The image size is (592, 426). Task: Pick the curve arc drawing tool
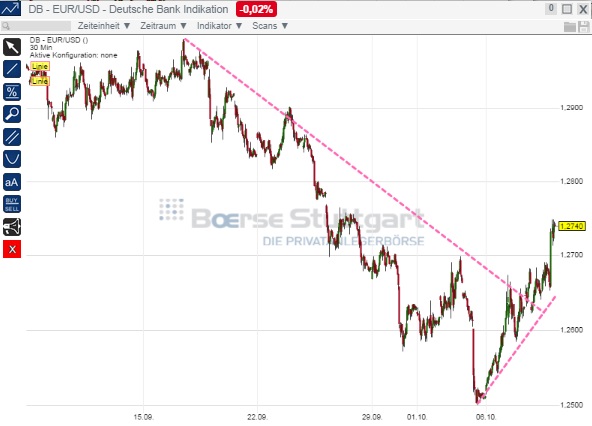(12, 159)
